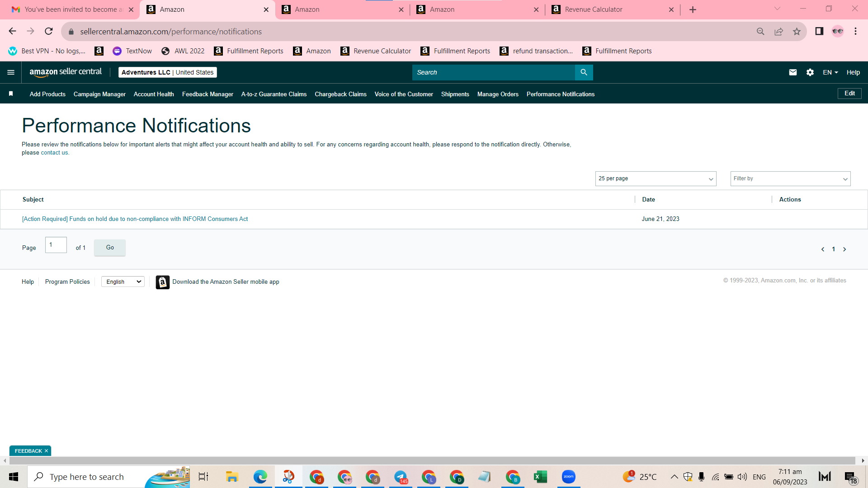The height and width of the screenshot is (488, 868).
Task: Open the INFORM Consumers Act notification
Action: [135, 219]
